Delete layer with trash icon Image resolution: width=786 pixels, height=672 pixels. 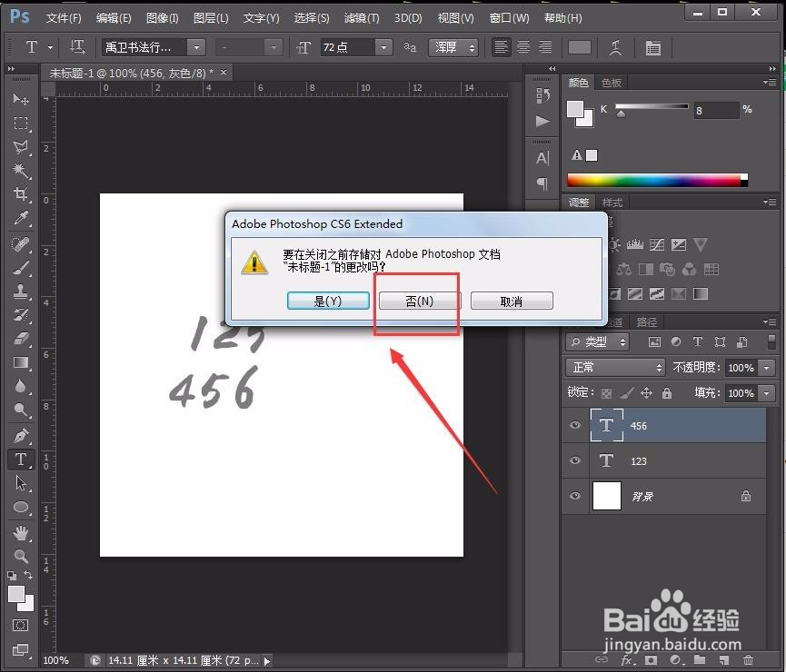pyautogui.click(x=748, y=659)
